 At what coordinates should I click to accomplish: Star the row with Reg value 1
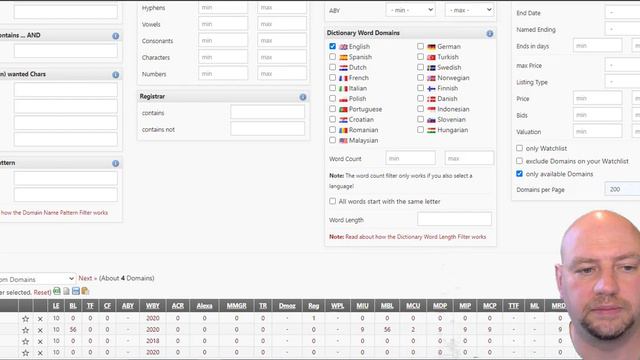click(25, 318)
